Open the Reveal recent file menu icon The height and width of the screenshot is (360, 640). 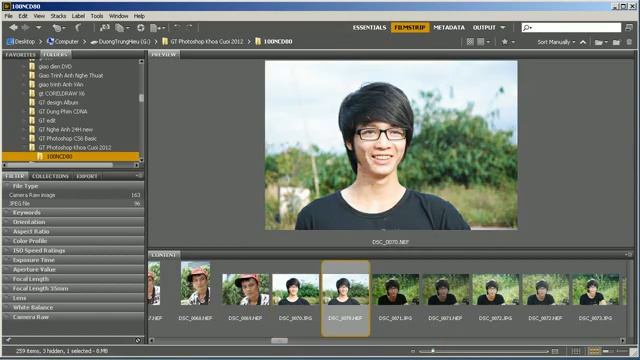[x=58, y=28]
